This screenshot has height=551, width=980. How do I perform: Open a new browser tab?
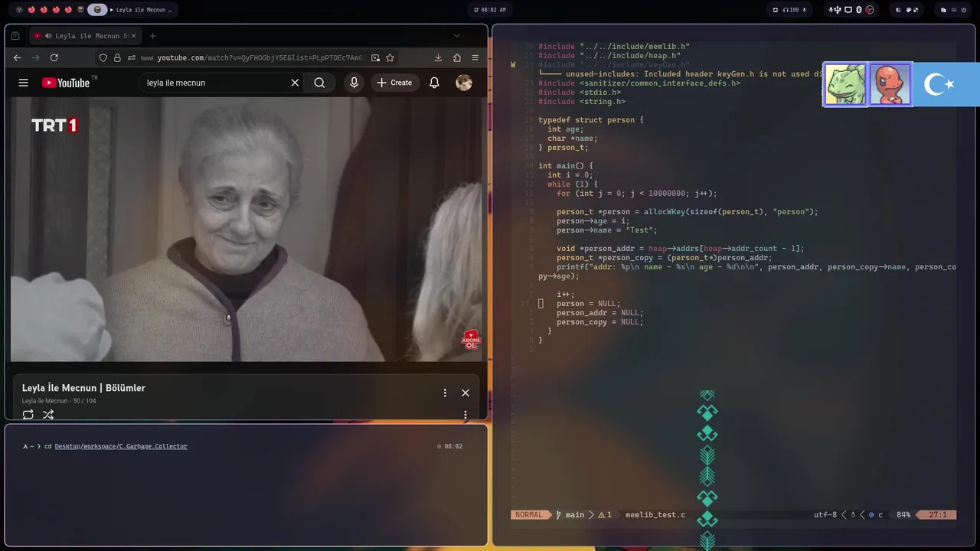point(152,36)
